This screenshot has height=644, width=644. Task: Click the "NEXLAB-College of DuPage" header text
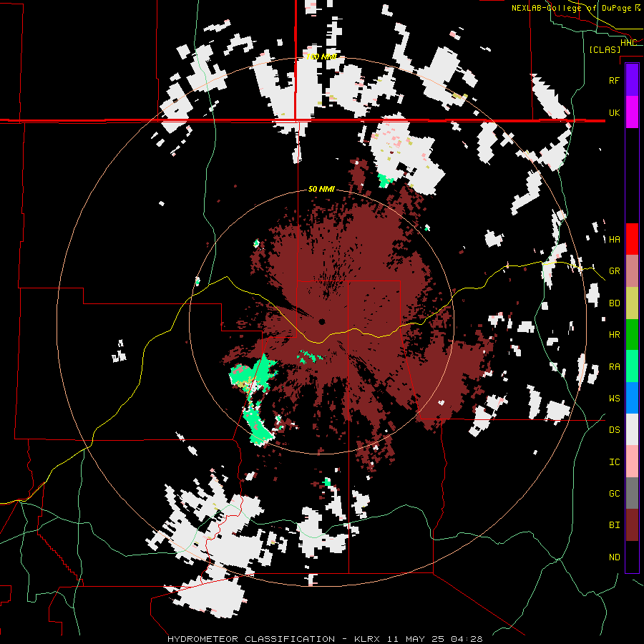(571, 8)
